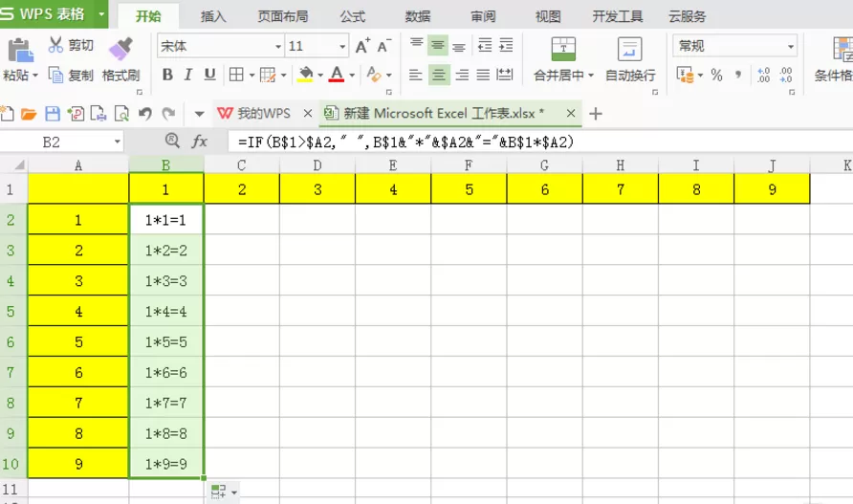Select cell containing 1*5=5

click(x=166, y=341)
